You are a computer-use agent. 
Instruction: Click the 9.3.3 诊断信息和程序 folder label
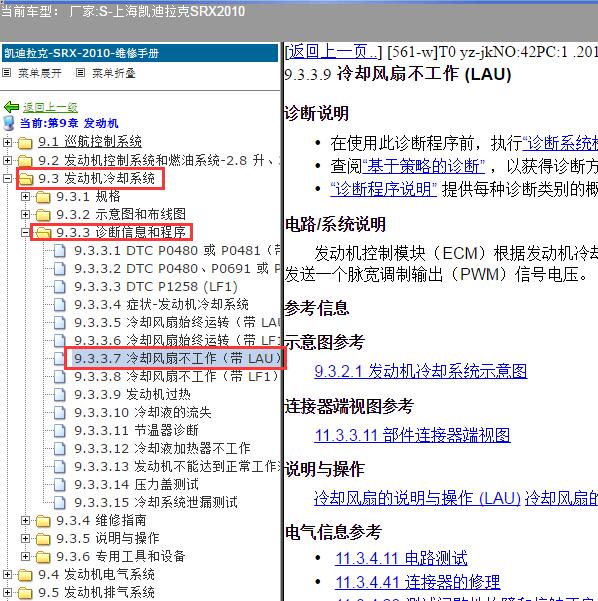[x=121, y=232]
